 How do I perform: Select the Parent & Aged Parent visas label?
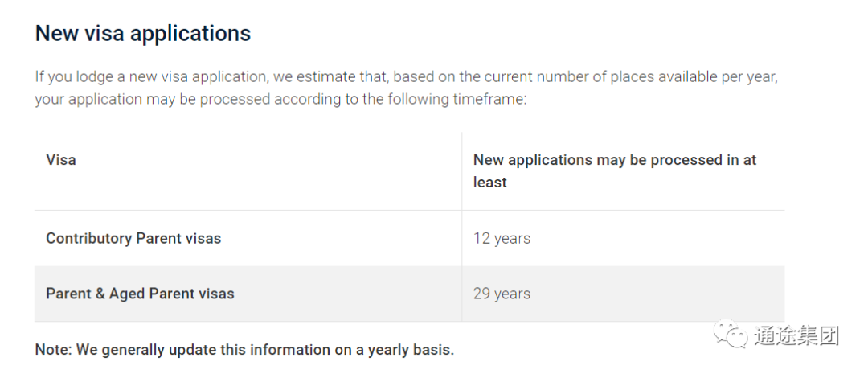pos(140,294)
